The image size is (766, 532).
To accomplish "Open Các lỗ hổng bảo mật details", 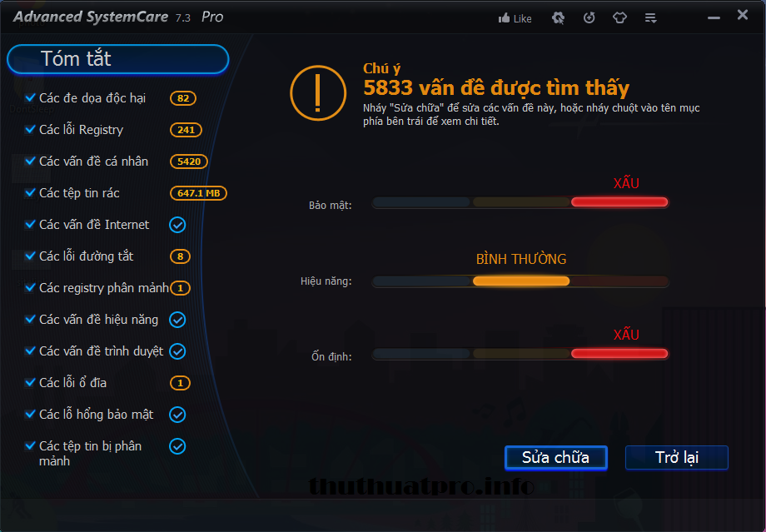I will 96,415.
